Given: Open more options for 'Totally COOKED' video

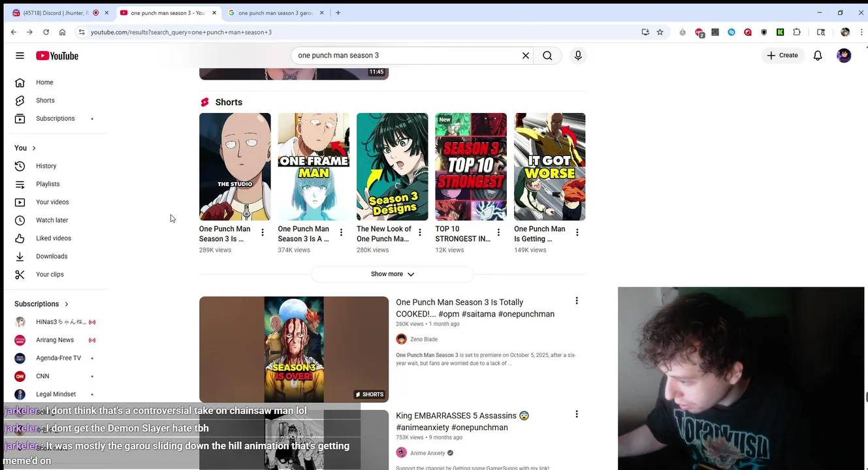Looking at the screenshot, I should 577,301.
